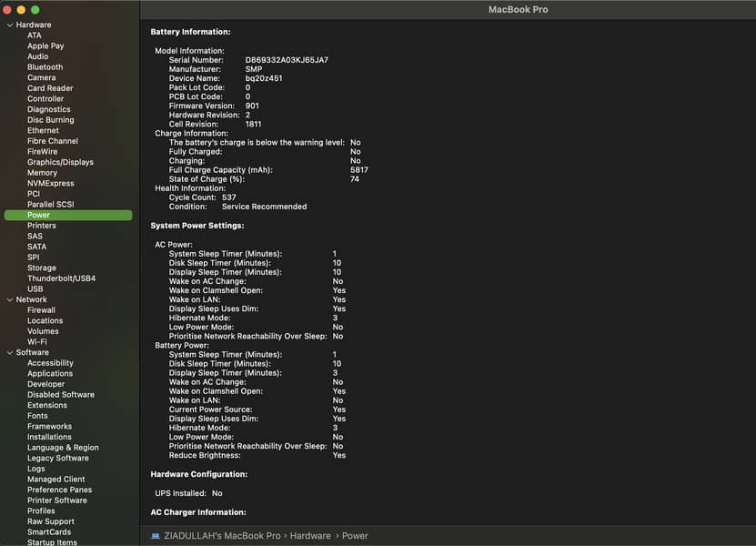Screen dimensions: 756x546
Task: Select ATA in the sidebar
Action: tap(35, 35)
